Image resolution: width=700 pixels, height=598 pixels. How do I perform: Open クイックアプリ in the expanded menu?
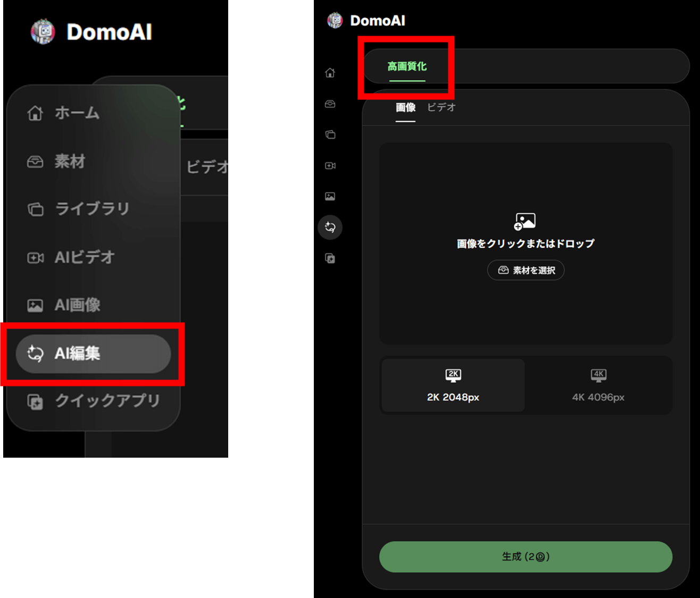[106, 401]
